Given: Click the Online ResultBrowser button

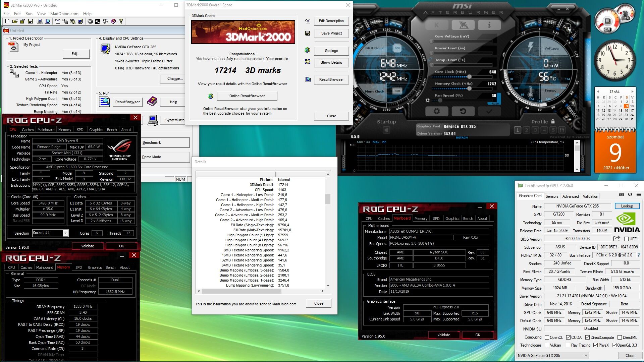Looking at the screenshot, I should 247,96.
